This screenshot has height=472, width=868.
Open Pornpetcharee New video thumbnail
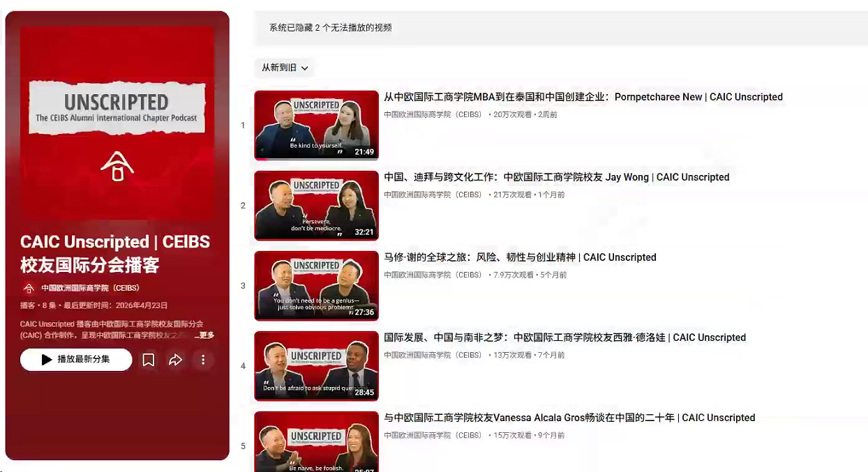point(316,125)
